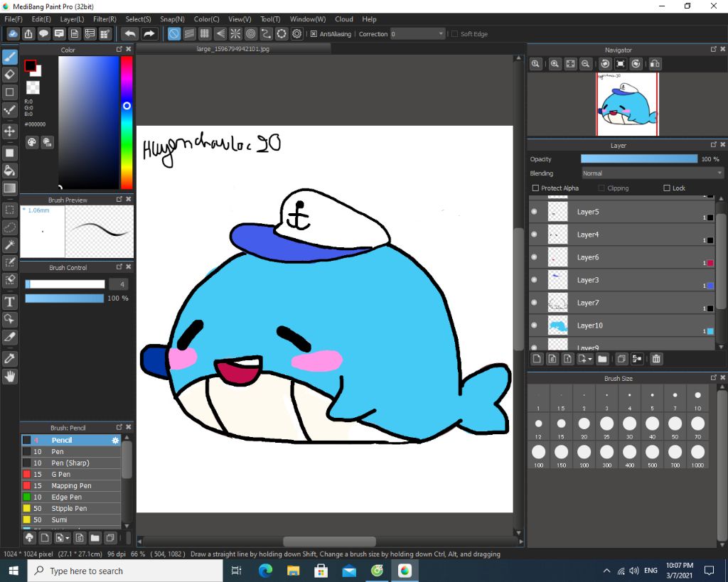The width and height of the screenshot is (728, 582).
Task: Hide Layer10 using its visibility dot
Action: click(534, 325)
